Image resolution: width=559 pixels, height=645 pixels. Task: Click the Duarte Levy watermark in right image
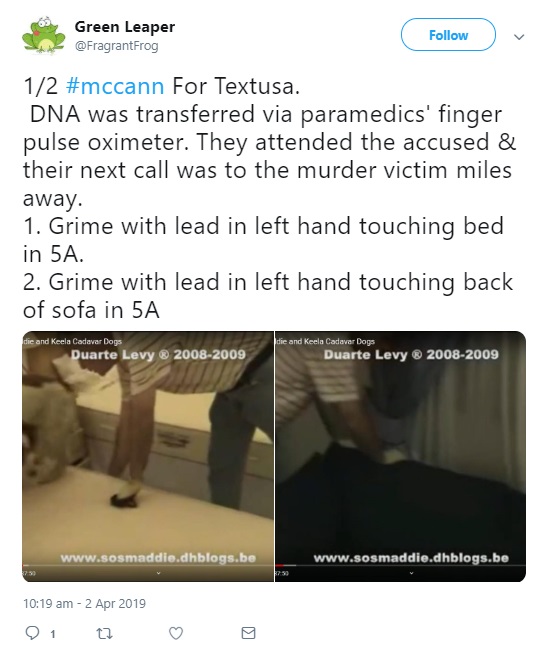(x=411, y=355)
